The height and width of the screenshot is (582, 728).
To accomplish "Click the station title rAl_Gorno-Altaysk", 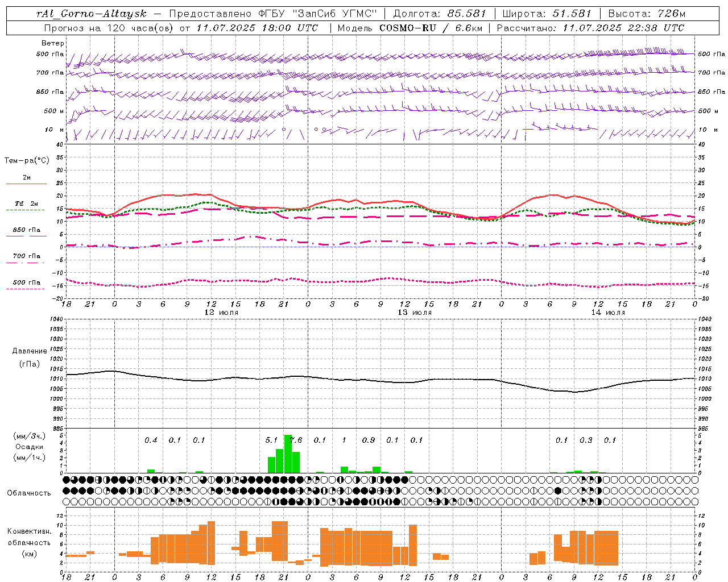I will (93, 14).
